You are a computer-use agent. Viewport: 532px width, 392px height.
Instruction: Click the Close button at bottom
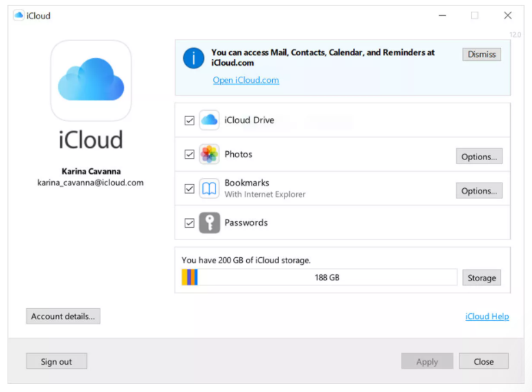[483, 361]
